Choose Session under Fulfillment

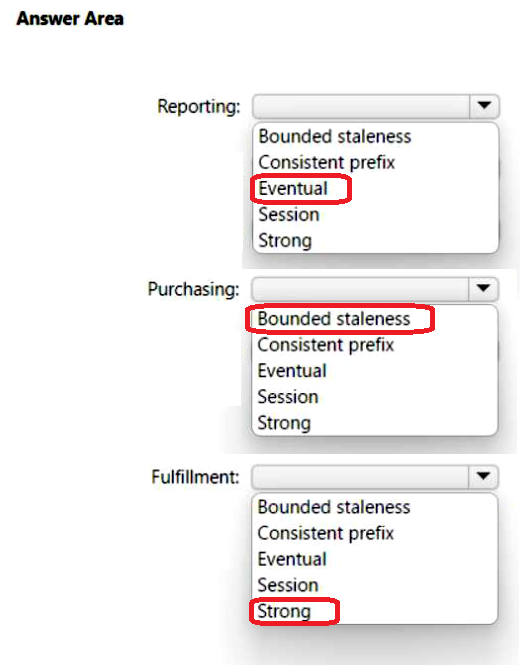point(288,585)
